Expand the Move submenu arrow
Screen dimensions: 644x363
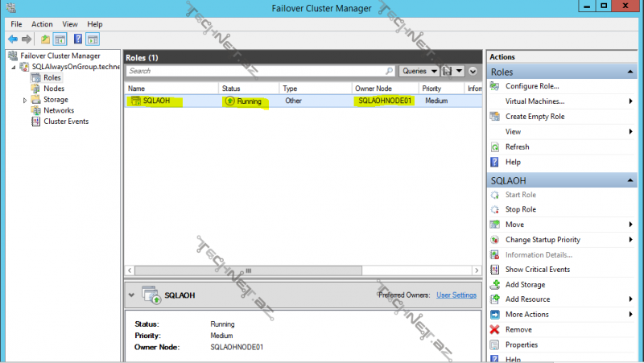pos(630,225)
